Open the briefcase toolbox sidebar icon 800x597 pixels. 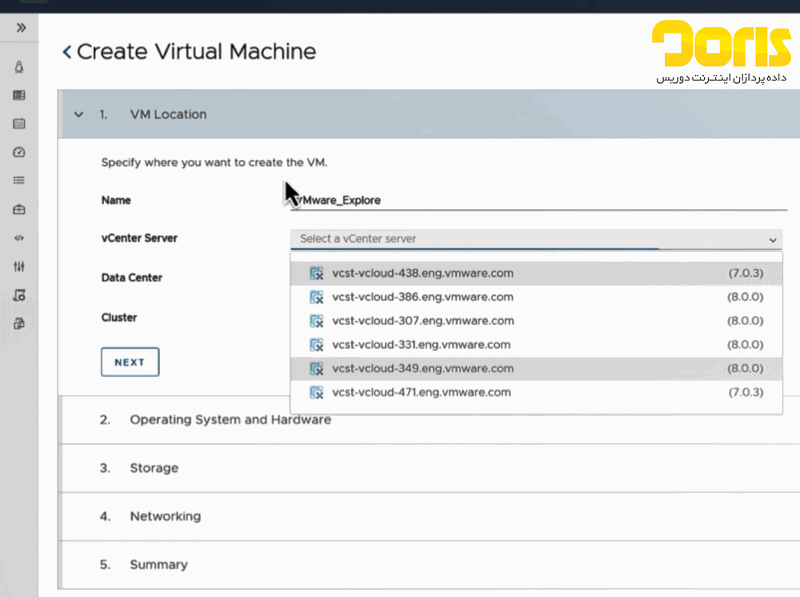coord(19,210)
